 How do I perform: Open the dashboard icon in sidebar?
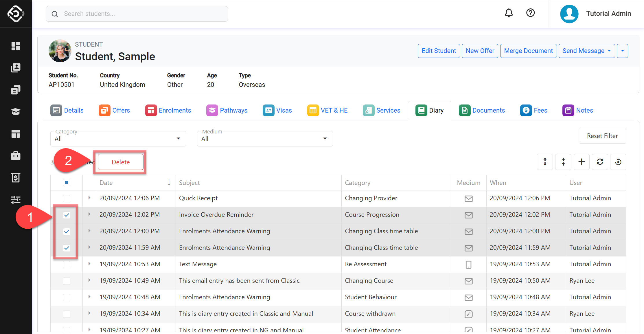tap(16, 46)
